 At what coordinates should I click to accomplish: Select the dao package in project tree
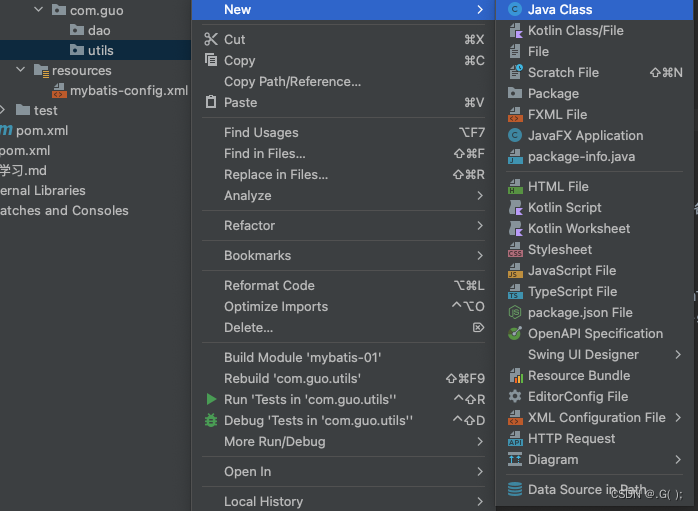tap(99, 30)
